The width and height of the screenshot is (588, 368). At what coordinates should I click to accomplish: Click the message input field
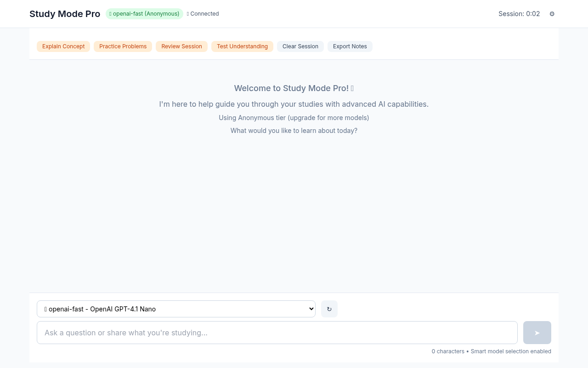pyautogui.click(x=277, y=332)
